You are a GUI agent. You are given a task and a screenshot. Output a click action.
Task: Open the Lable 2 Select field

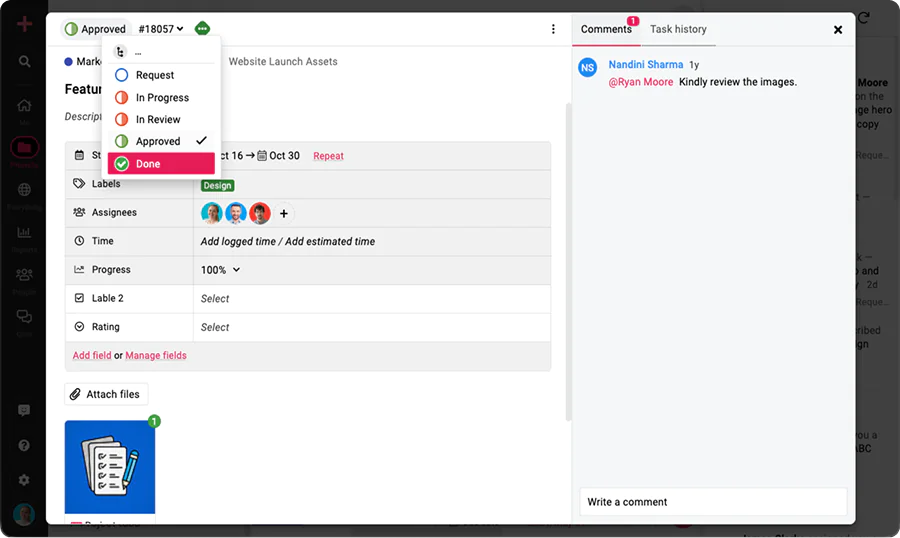pos(372,299)
